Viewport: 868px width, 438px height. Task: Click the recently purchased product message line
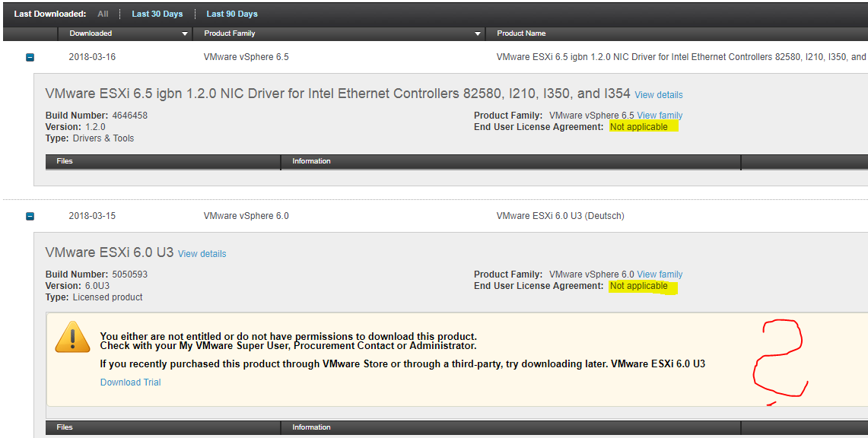tap(402, 364)
